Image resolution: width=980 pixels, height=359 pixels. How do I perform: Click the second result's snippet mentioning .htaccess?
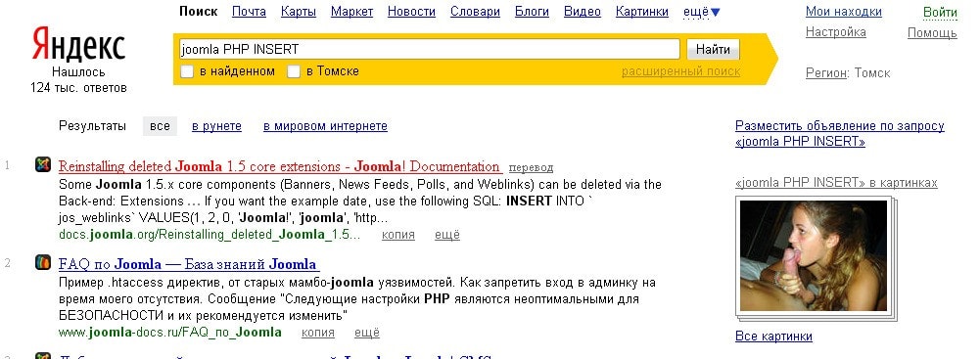pyautogui.click(x=357, y=298)
